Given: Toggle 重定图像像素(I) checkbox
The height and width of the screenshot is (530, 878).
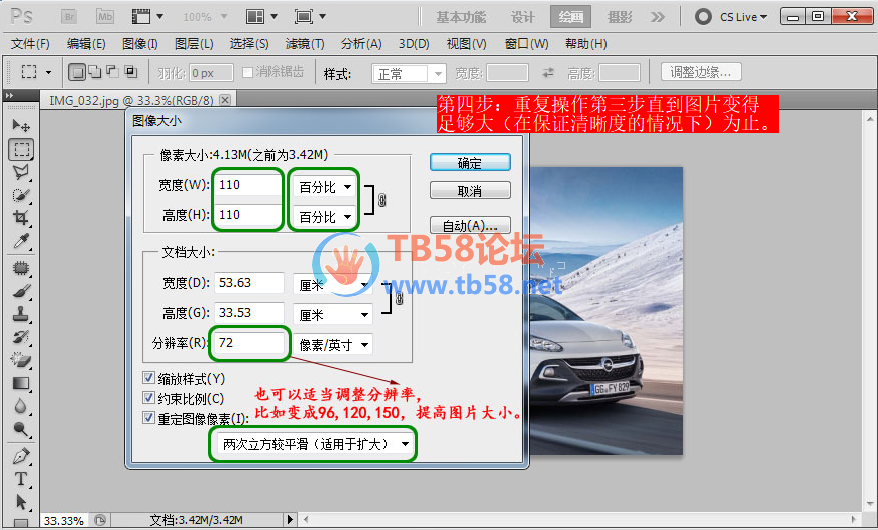Looking at the screenshot, I should 148,418.
